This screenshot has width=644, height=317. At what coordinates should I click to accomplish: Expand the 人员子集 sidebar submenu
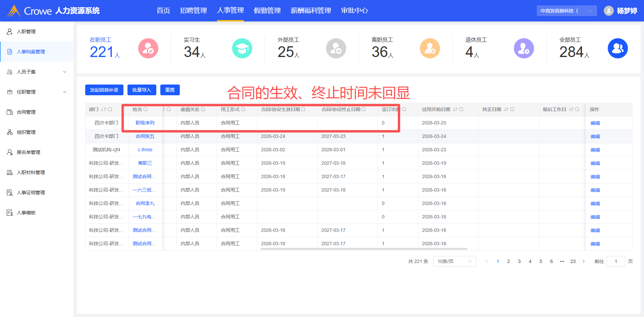(65, 72)
